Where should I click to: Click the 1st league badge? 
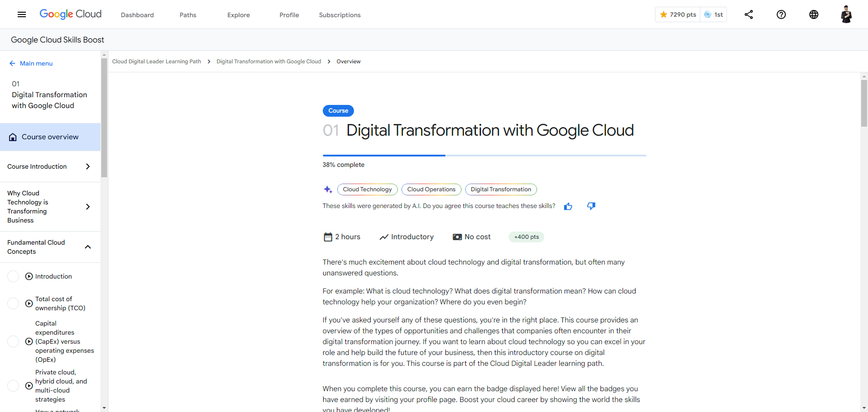pos(713,14)
